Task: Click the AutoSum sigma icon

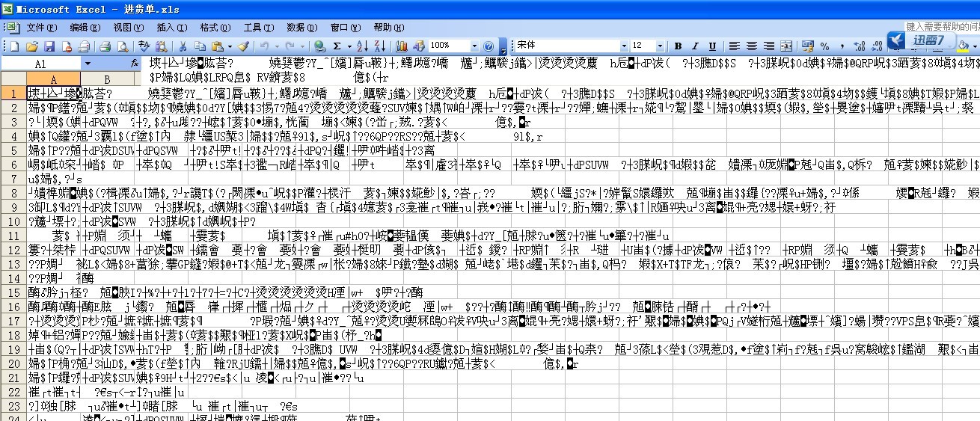Action: coord(337,46)
